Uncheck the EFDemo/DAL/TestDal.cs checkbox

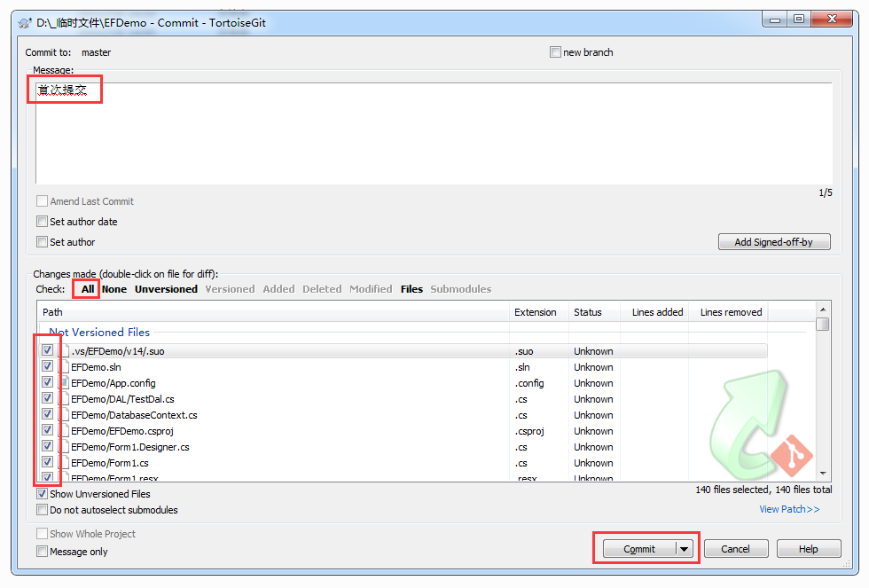(x=48, y=398)
